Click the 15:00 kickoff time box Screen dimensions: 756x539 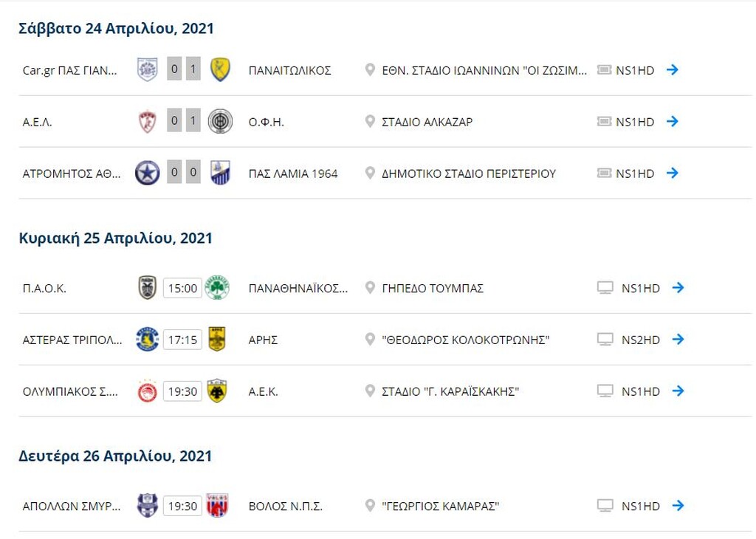182,288
